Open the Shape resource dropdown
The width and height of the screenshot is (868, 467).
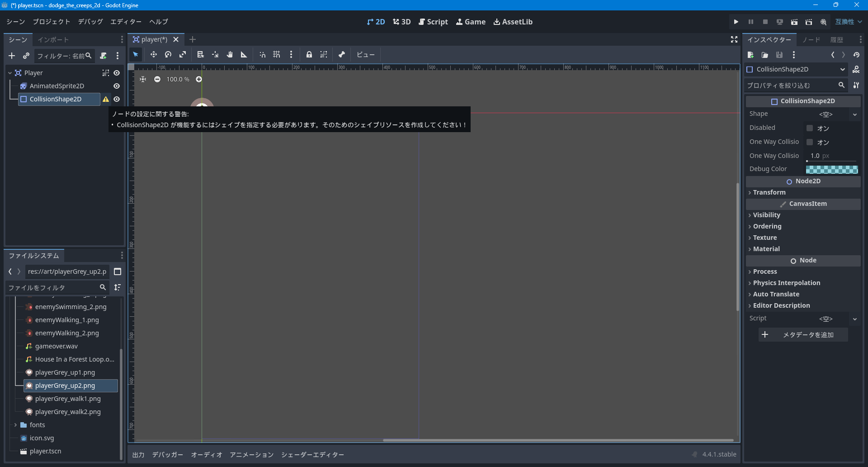coord(855,114)
